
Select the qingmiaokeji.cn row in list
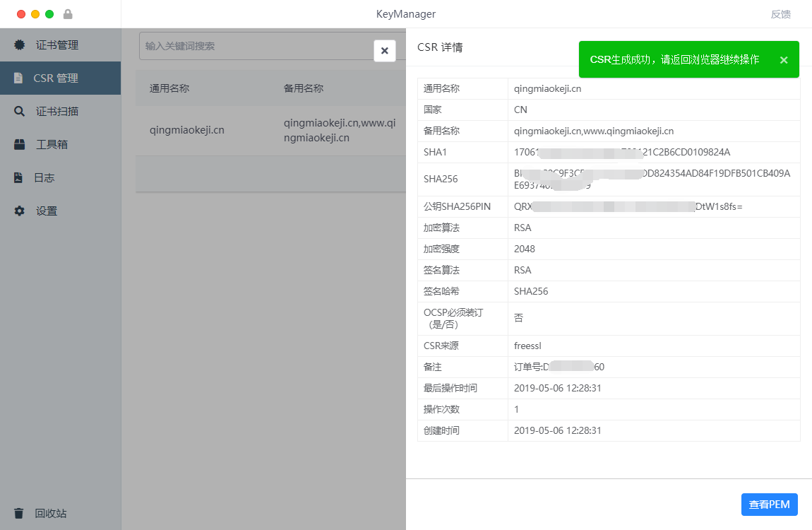click(x=187, y=130)
